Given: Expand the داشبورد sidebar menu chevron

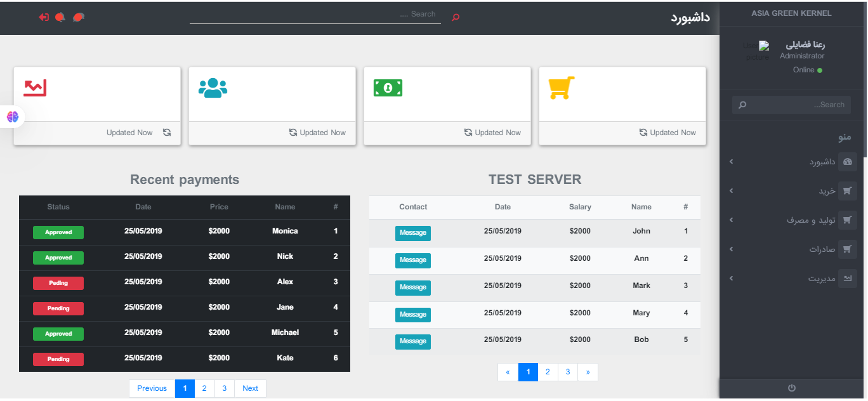Looking at the screenshot, I should click(731, 162).
